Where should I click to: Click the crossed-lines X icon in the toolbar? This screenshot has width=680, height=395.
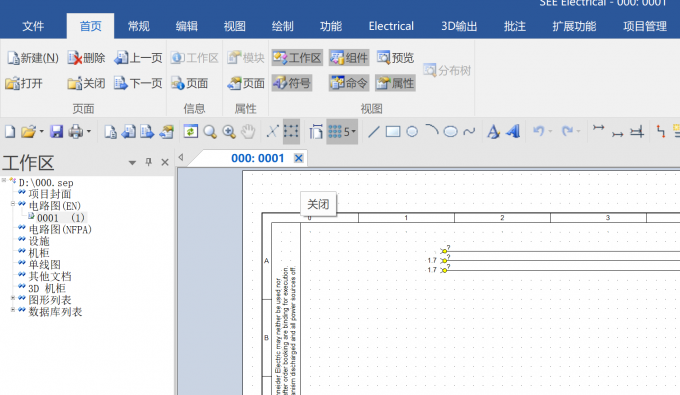[272, 131]
